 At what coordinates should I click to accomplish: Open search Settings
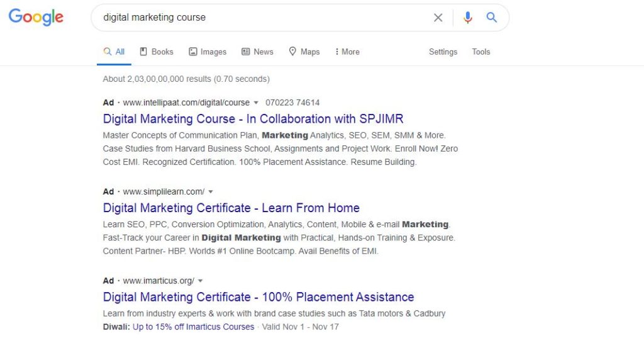pyautogui.click(x=443, y=52)
